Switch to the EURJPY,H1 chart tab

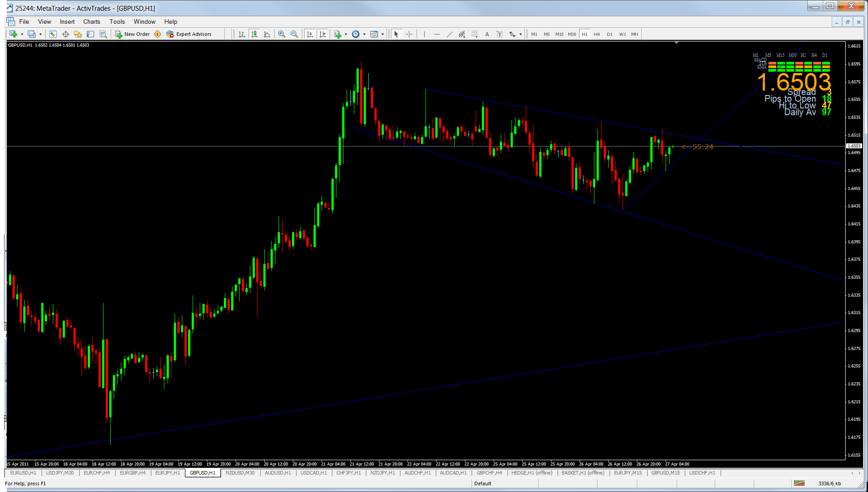167,473
